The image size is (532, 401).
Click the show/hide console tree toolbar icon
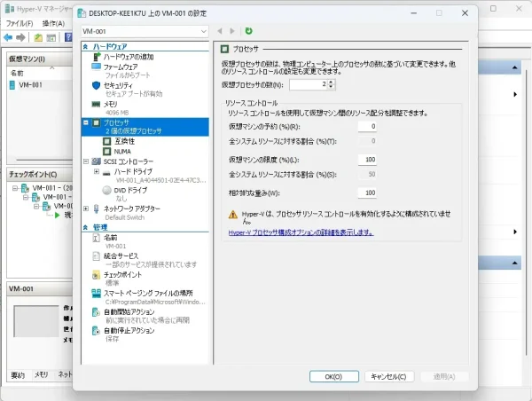coord(51,37)
